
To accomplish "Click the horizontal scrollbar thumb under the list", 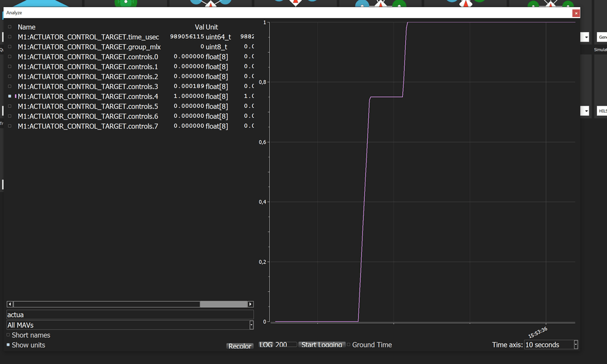I will (223, 304).
